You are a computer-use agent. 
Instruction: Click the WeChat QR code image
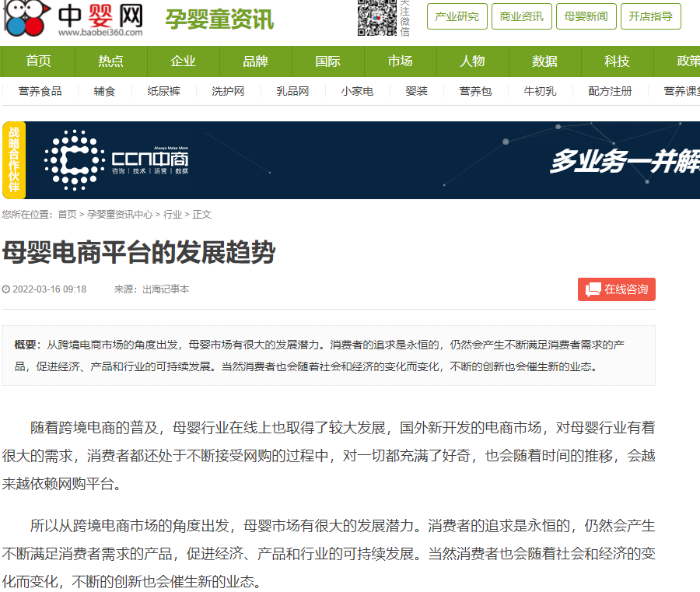[378, 18]
